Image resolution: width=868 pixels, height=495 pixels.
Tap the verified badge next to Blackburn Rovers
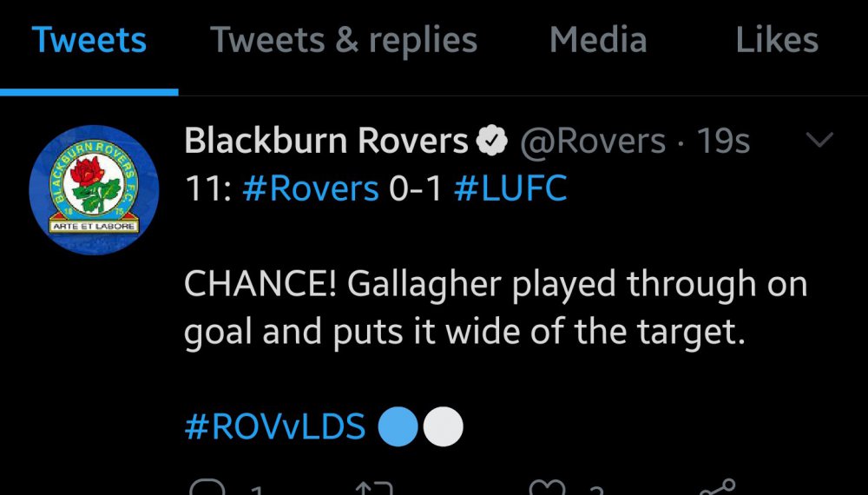point(494,142)
